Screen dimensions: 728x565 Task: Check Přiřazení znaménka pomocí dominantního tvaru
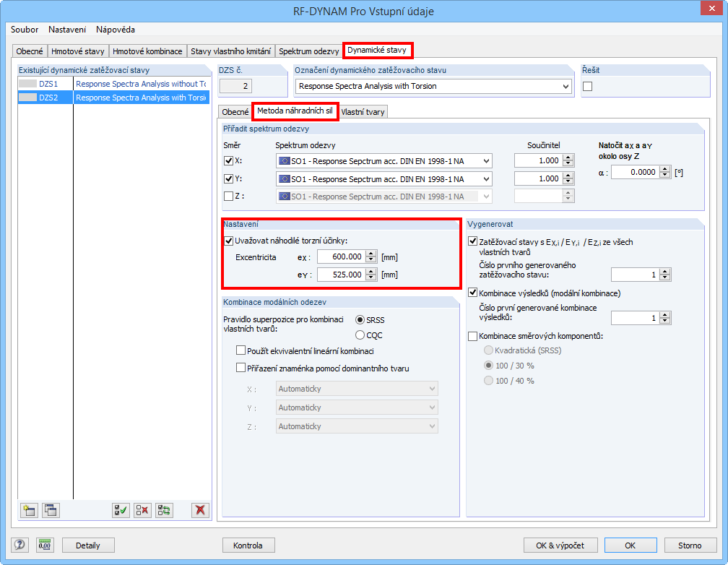[240, 368]
